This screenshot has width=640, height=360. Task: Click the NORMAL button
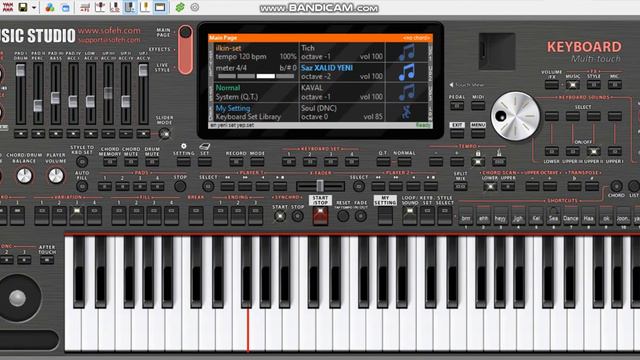[x=404, y=162]
